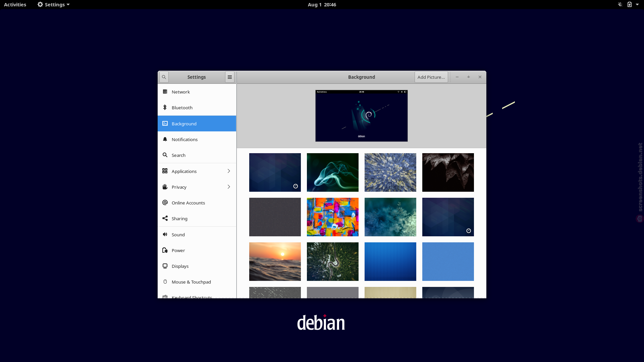Click the Network sidebar icon
The image size is (644, 362).
point(165,92)
